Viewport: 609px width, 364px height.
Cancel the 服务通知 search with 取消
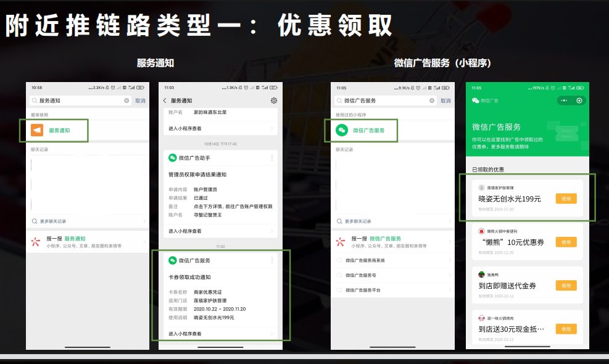click(x=140, y=101)
